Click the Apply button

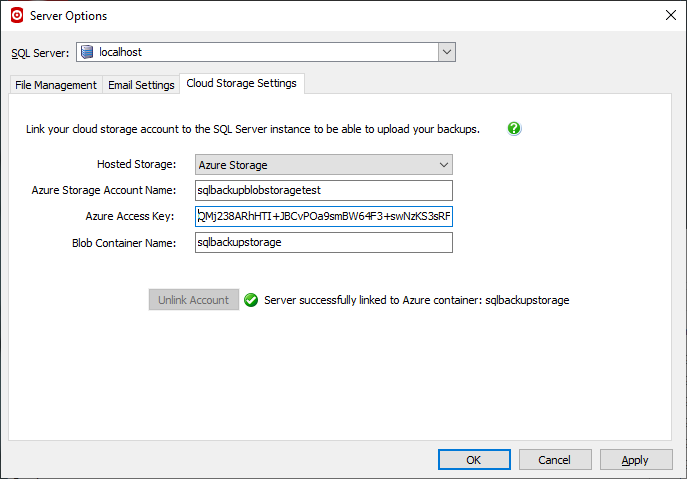[x=636, y=460]
